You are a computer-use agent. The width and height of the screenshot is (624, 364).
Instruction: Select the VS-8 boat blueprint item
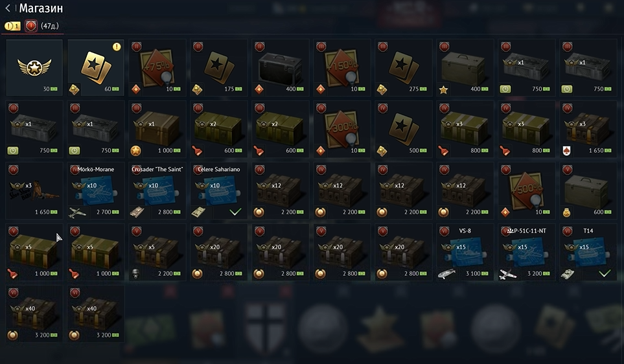[465, 253]
